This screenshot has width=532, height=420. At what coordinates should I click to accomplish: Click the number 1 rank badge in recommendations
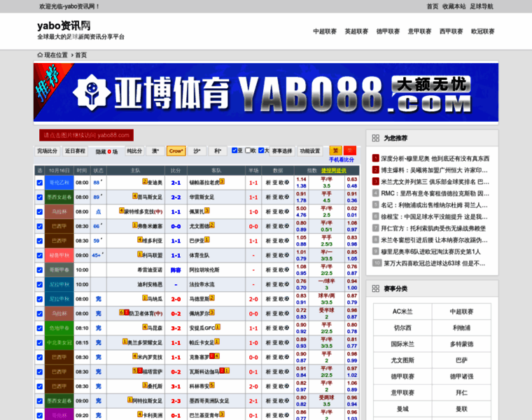[x=376, y=158]
